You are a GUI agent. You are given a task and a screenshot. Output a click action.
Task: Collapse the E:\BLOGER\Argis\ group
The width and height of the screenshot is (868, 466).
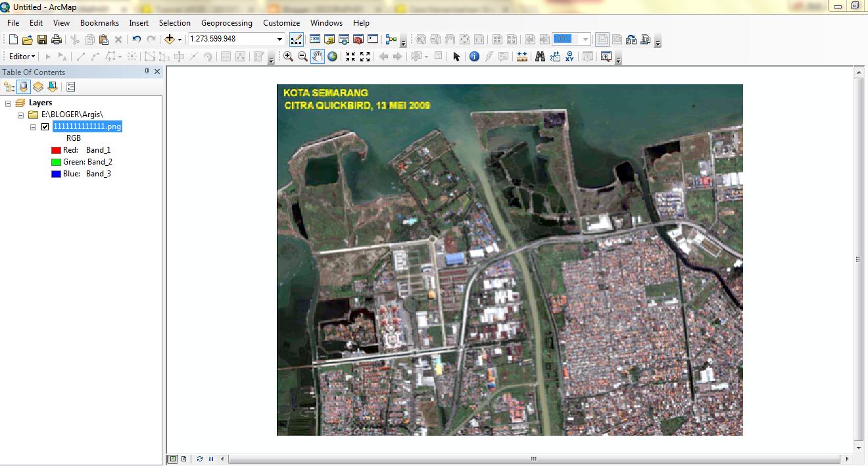pyautogui.click(x=22, y=115)
